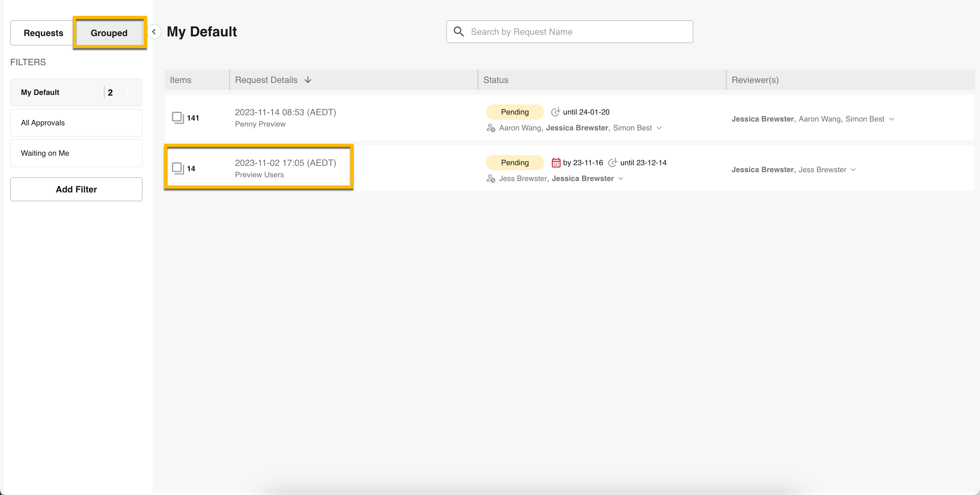Select the All Approvals filter
This screenshot has width=980, height=495.
(76, 123)
